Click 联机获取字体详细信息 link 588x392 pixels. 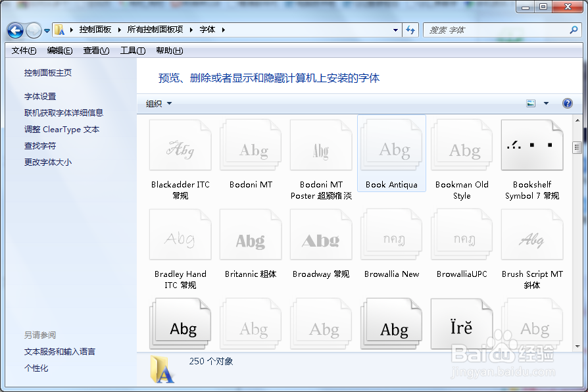(x=64, y=112)
